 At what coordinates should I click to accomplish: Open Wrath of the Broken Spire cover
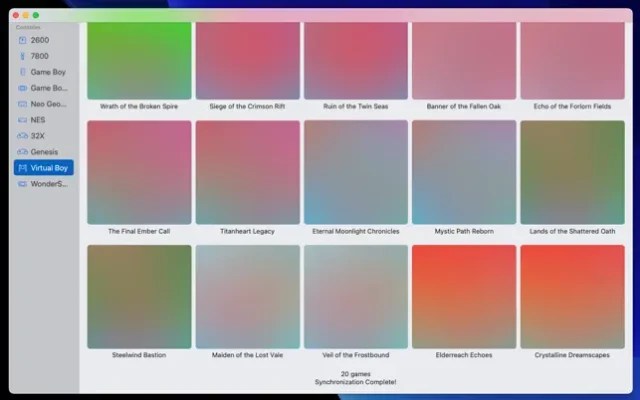[x=139, y=60]
